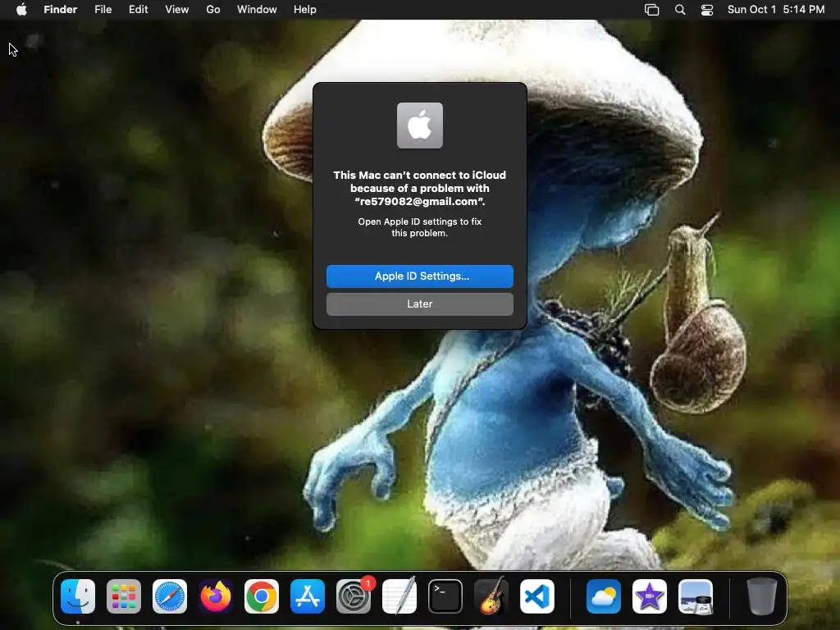Screen dimensions: 840x630
Task: Open the Help menu
Action: tap(305, 10)
